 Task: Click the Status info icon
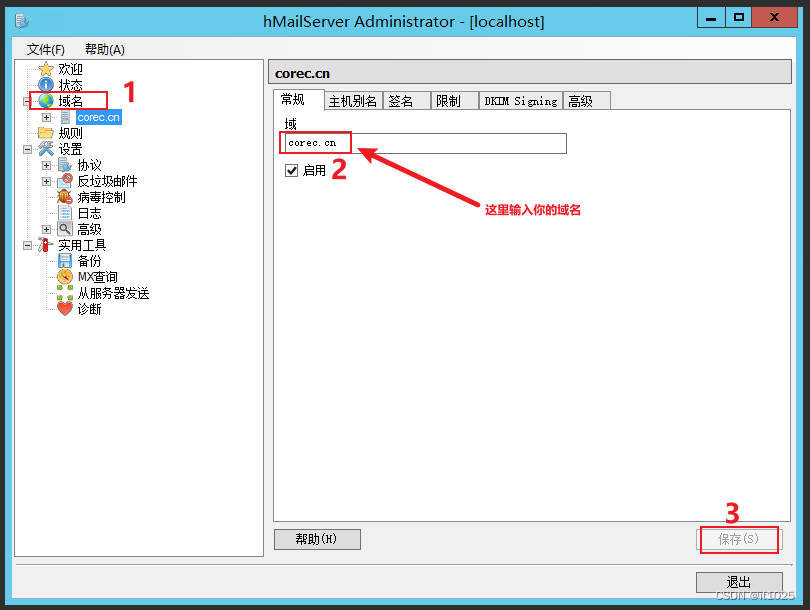(x=46, y=85)
